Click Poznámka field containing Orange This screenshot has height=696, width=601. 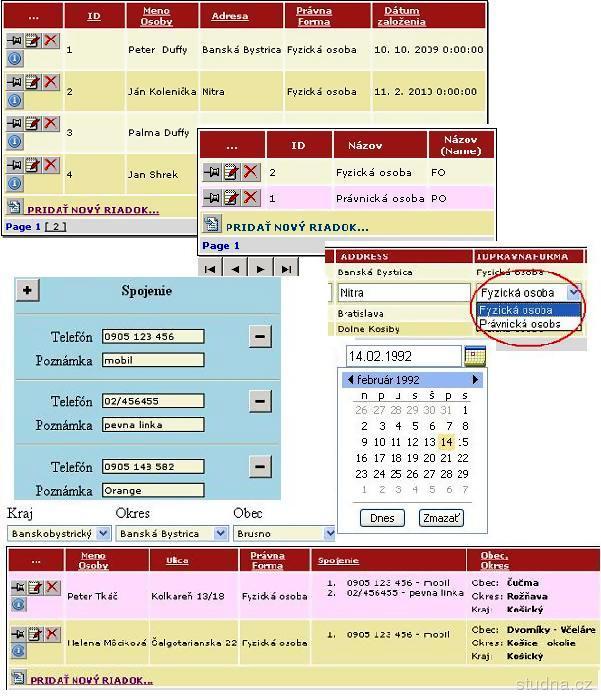[x=153, y=490]
